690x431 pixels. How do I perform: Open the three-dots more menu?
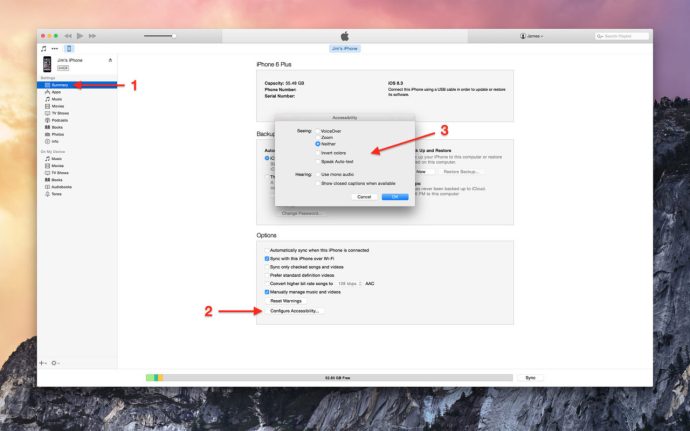pyautogui.click(x=55, y=48)
